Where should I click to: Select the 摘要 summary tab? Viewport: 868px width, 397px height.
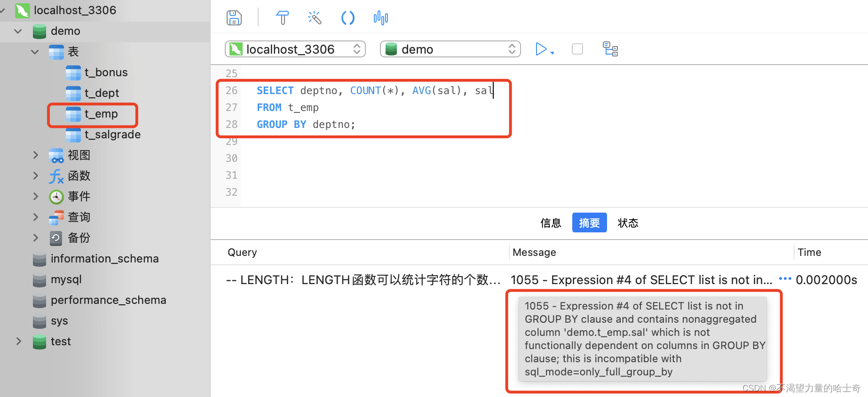[589, 222]
